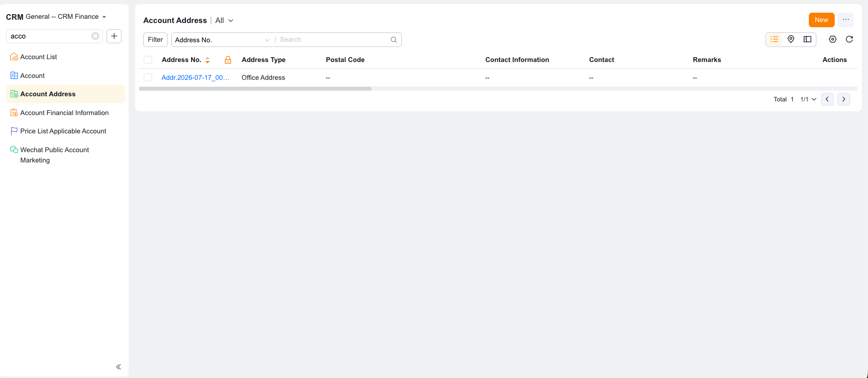Open the All view filter dropdown
This screenshot has height=378, width=868.
click(x=224, y=21)
